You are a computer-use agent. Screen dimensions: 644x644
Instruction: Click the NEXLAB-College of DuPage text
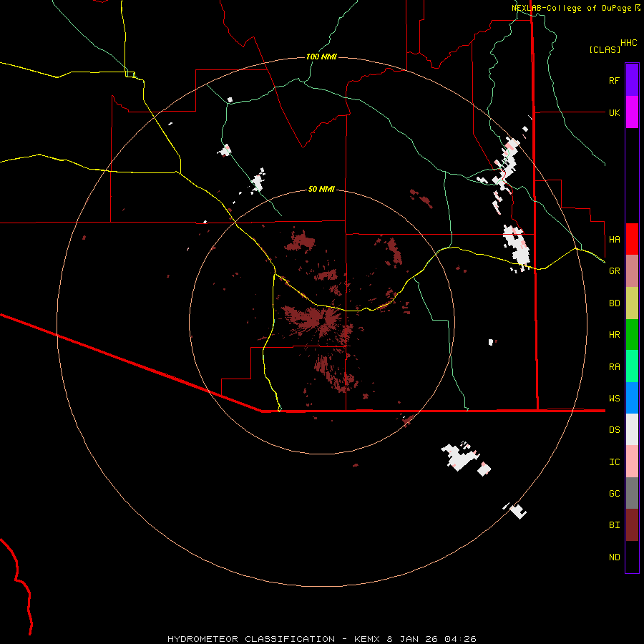[x=571, y=8]
